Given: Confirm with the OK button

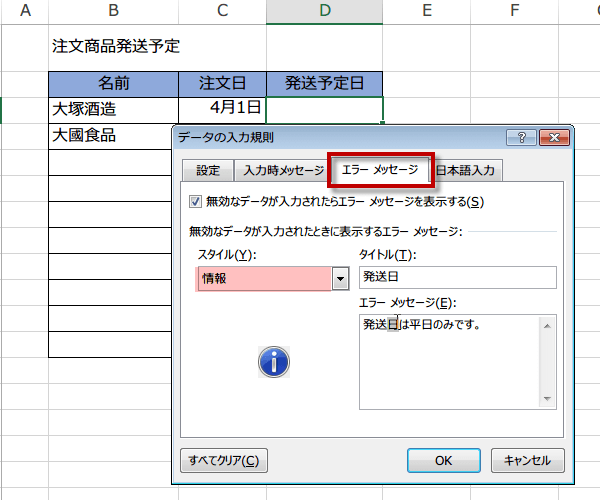Looking at the screenshot, I should 443,461.
